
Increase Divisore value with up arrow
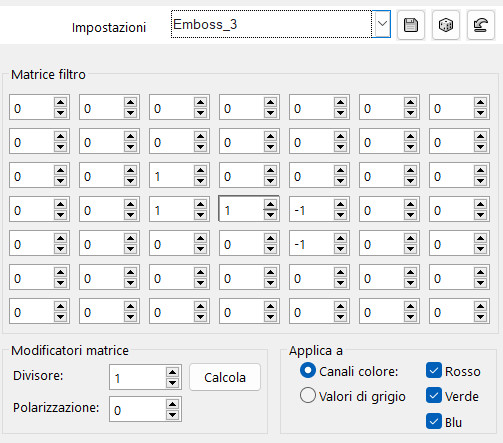pos(172,372)
